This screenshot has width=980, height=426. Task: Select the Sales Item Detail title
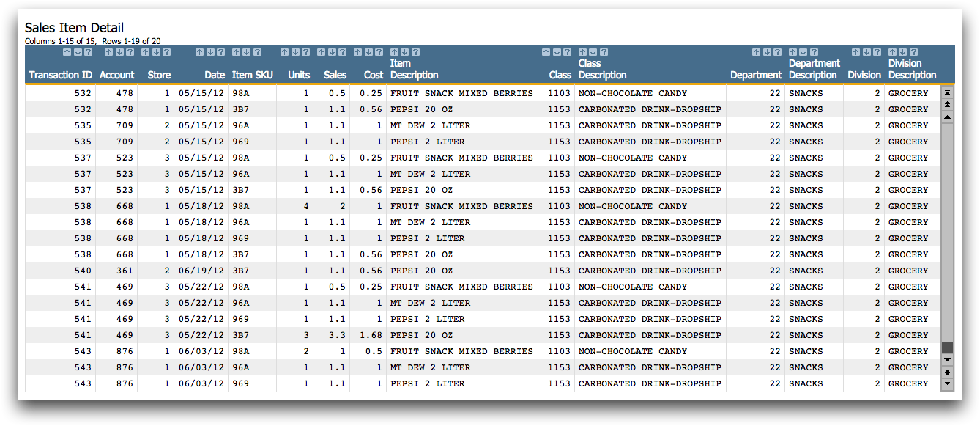[74, 28]
